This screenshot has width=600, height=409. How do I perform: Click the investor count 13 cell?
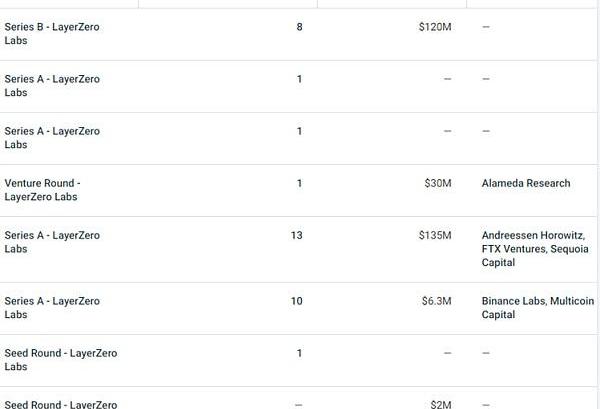point(296,235)
